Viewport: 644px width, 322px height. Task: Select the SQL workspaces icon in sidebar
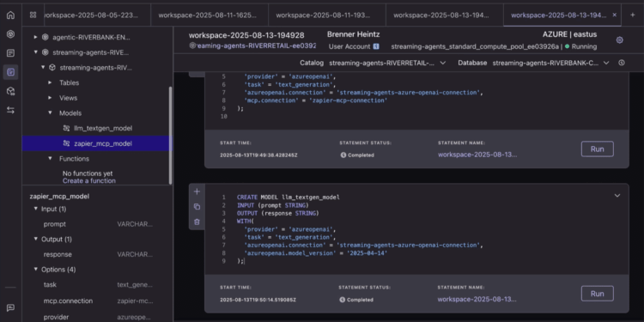pyautogui.click(x=10, y=72)
